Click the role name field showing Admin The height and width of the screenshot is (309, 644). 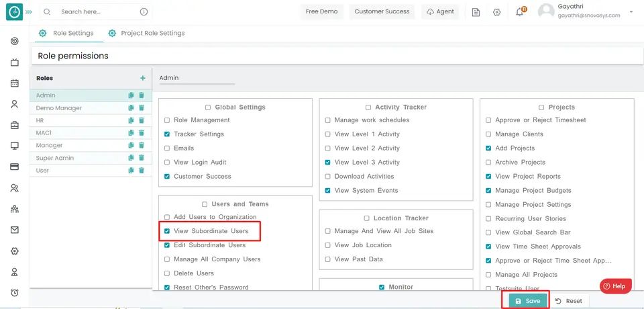point(197,78)
